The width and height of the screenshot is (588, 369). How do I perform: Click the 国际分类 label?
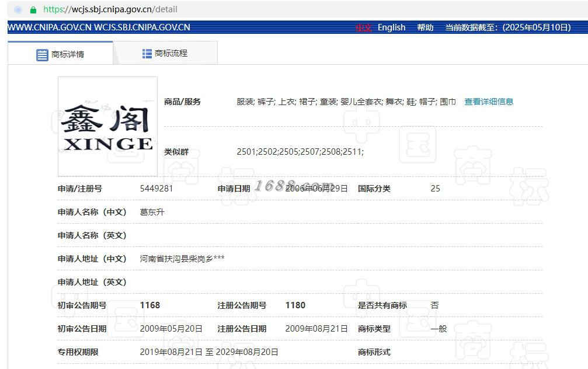374,189
